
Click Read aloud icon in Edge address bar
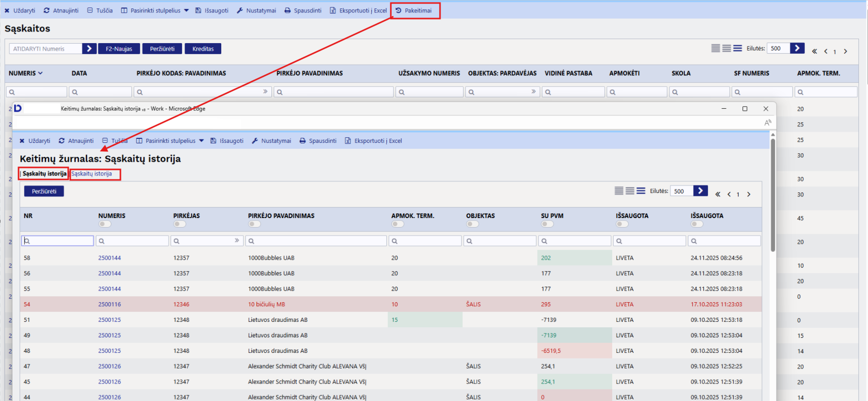(x=767, y=123)
